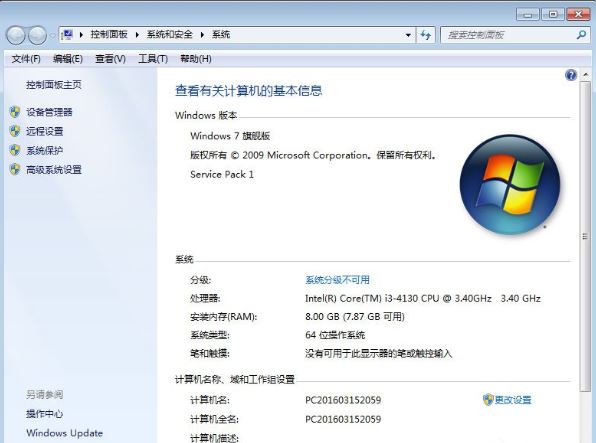
Task: Click the vertical scrollbar thumb
Action: pos(585,236)
